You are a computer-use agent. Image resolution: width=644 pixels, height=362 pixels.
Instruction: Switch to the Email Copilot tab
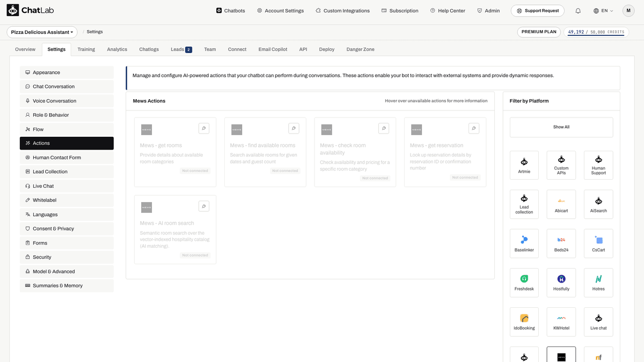point(273,49)
